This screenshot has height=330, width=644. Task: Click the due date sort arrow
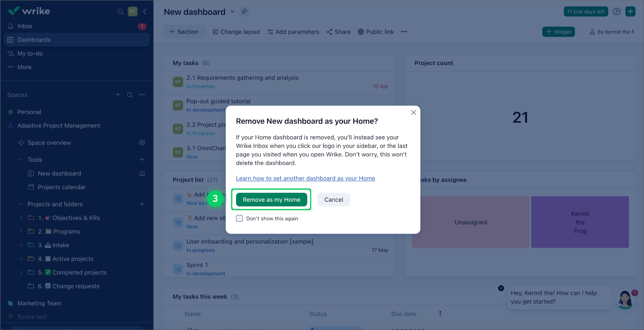440,314
